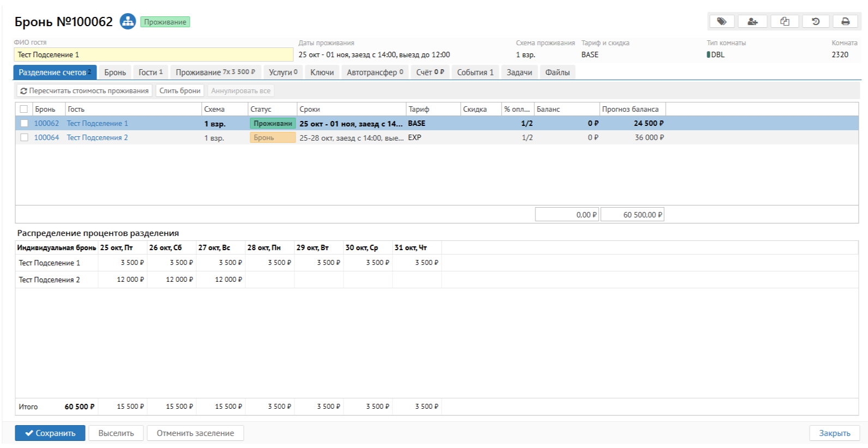Click the ФИО гостя input field

(153, 55)
